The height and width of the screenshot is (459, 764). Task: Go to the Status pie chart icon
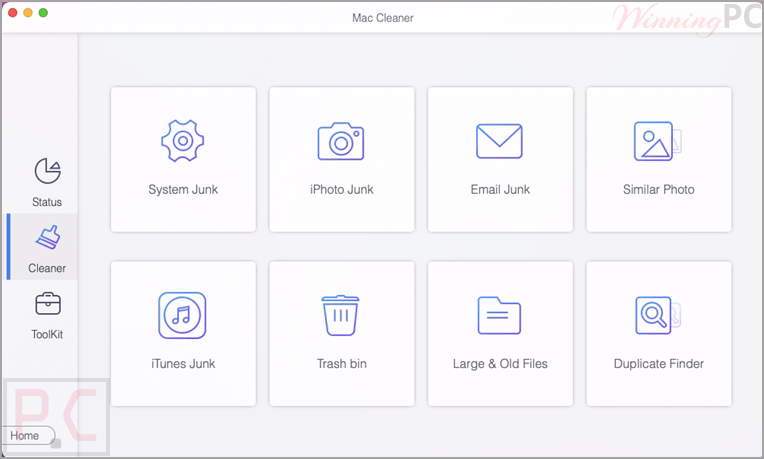pyautogui.click(x=47, y=171)
